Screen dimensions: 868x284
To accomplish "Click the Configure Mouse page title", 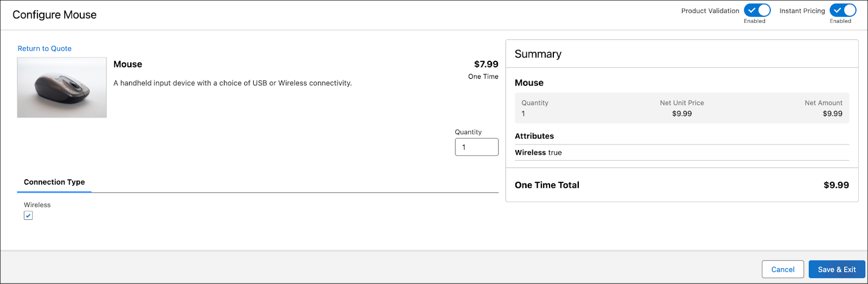I will coord(54,15).
